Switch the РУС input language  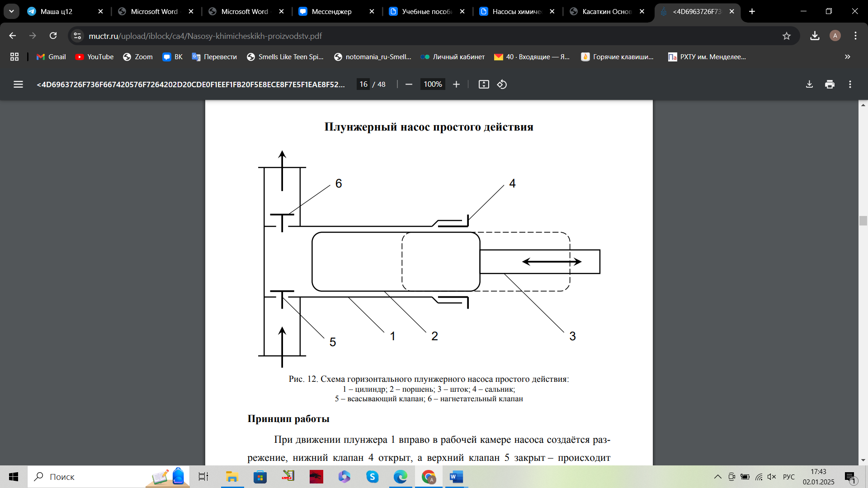789,477
